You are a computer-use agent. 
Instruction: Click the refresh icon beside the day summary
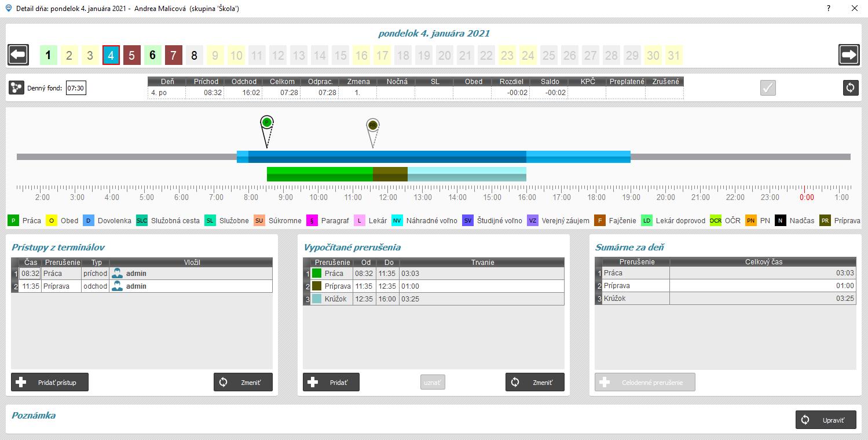click(850, 88)
